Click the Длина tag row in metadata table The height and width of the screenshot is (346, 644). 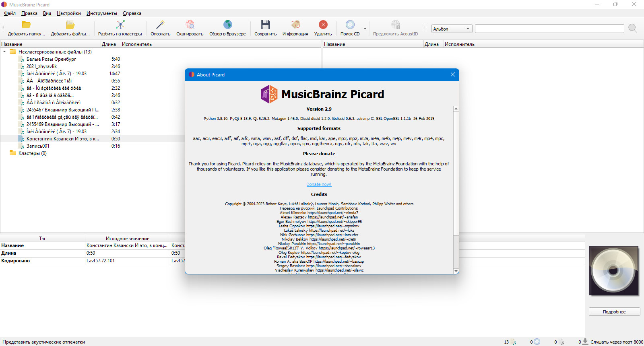point(43,253)
